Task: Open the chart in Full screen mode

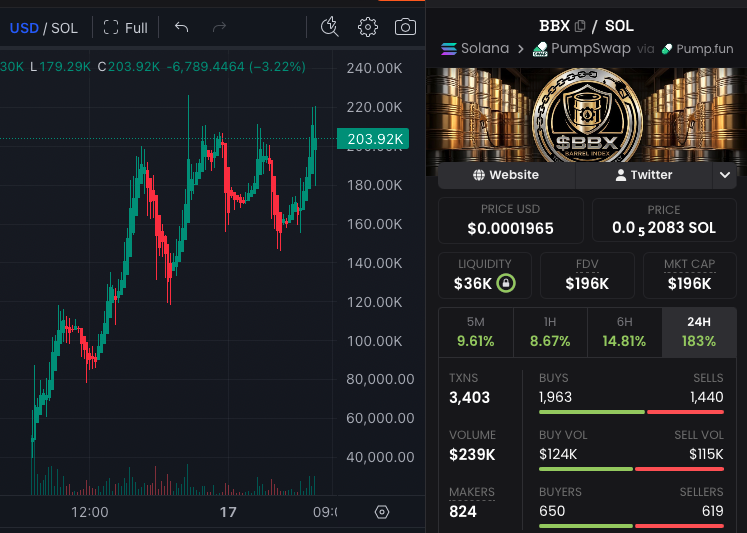Action: [x=126, y=28]
